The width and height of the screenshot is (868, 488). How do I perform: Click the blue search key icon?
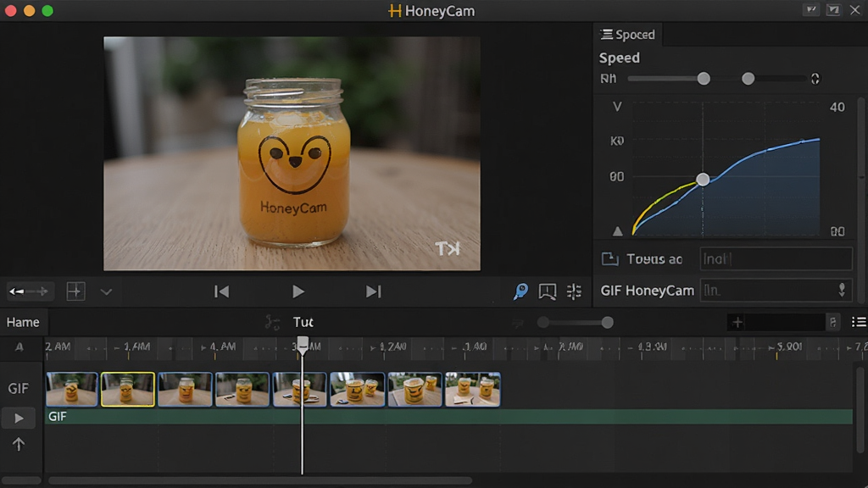pyautogui.click(x=520, y=291)
